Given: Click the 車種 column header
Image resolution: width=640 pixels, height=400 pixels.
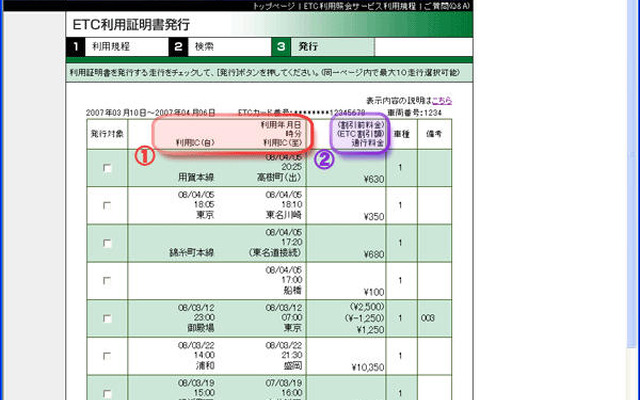Looking at the screenshot, I should (401, 134).
